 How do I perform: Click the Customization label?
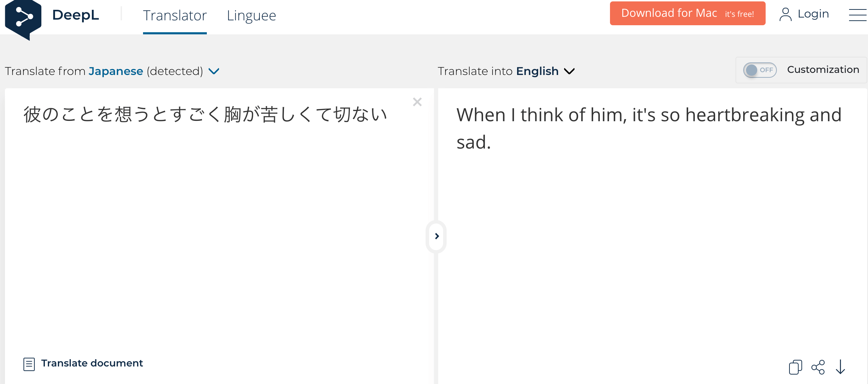tap(823, 70)
